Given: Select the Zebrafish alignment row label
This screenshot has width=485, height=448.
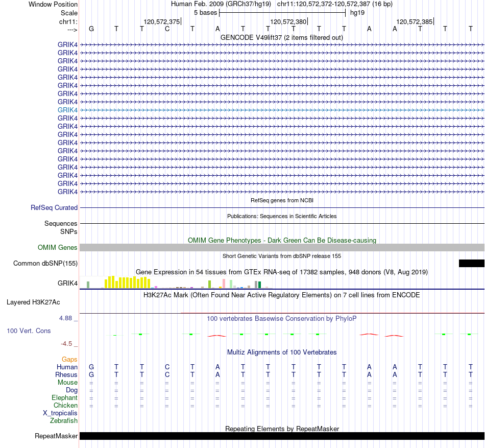Looking at the screenshot, I should point(64,420).
